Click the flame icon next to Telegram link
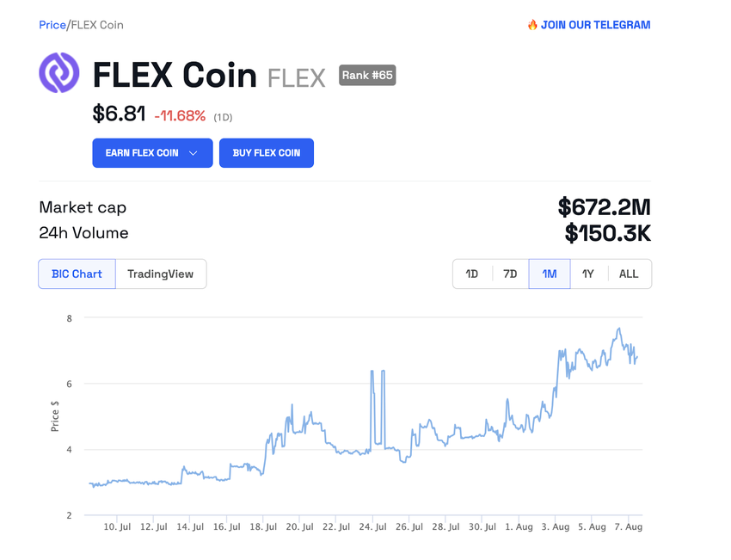Screen dimensions: 731x560 pyautogui.click(x=531, y=25)
